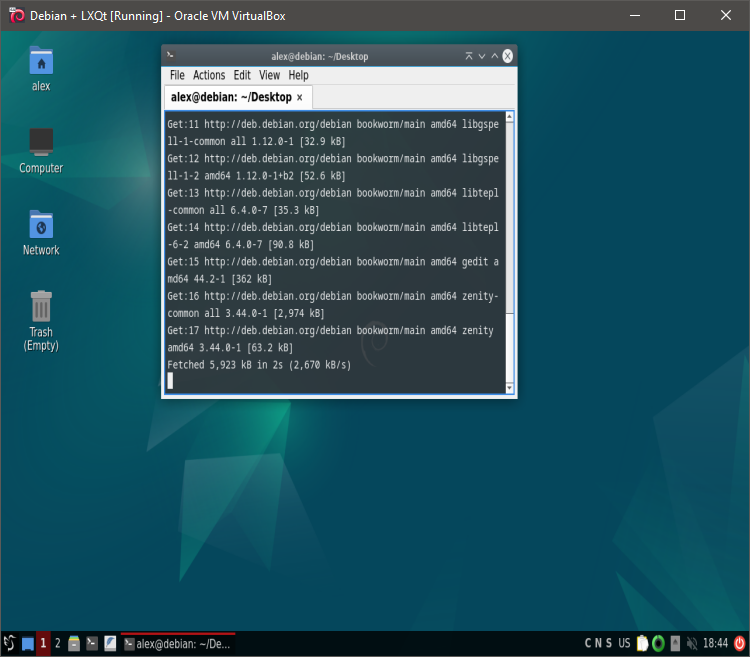Screen dimensions: 750x657
Task: Click the terminal scrollbar down arrow
Action: pyautogui.click(x=509, y=388)
